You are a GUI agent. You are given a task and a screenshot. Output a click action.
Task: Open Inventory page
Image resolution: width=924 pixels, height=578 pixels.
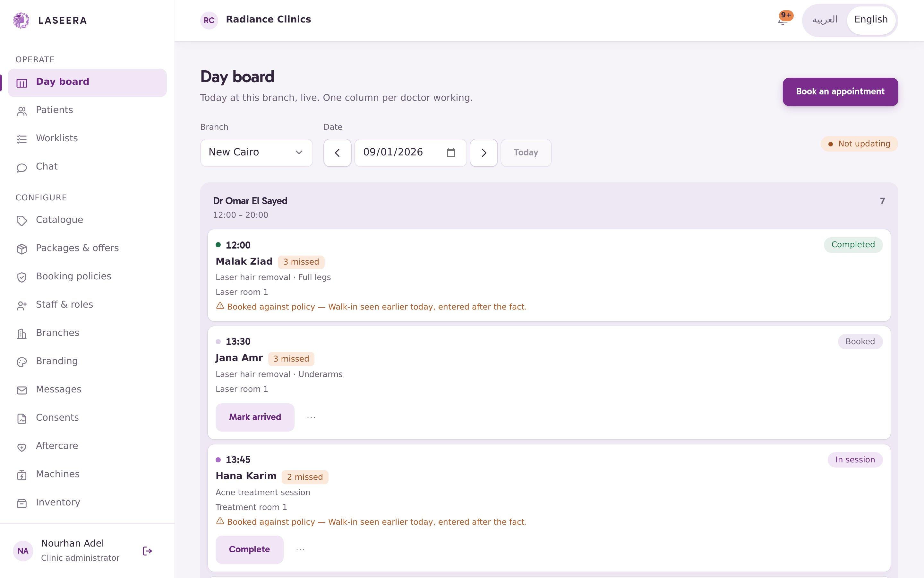point(87,503)
